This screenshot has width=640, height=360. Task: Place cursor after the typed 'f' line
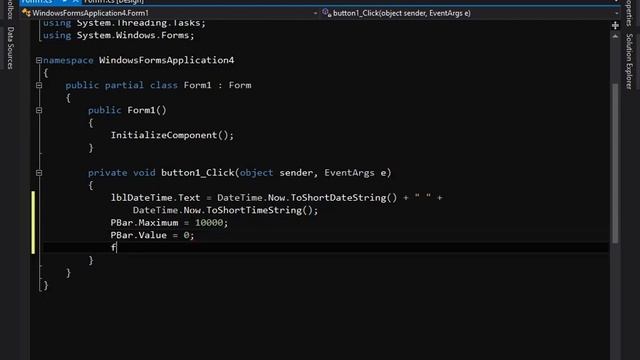coord(118,248)
